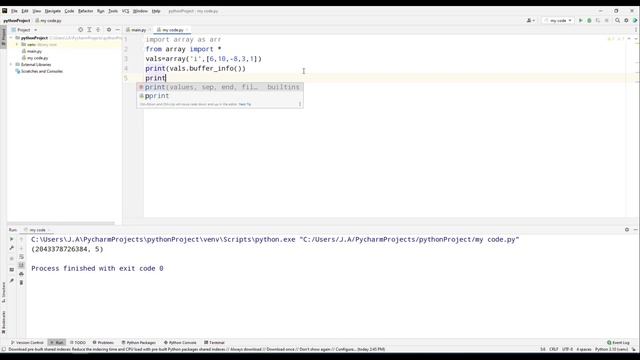Toggle scroll to end in Run console
Image resolution: width=640 pixels, height=360 pixels.
tap(22, 265)
